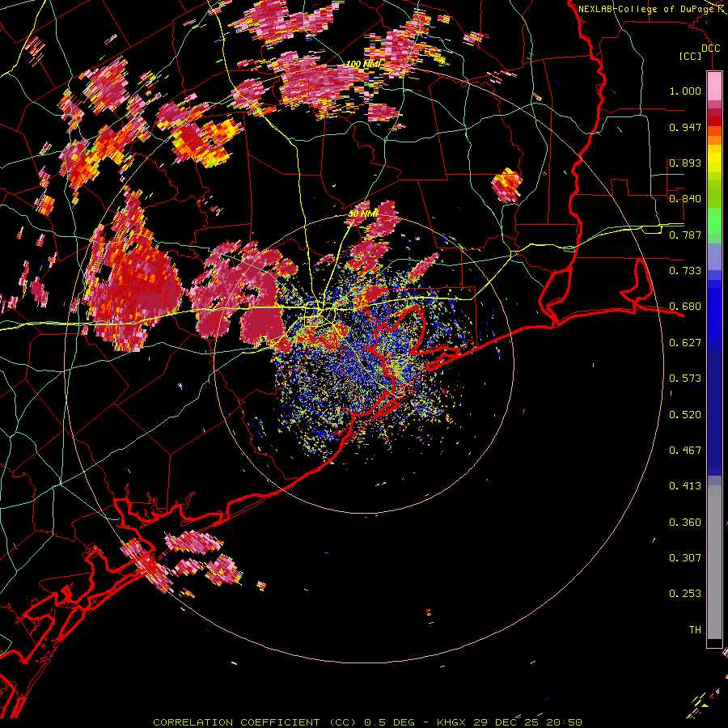Image resolution: width=728 pixels, height=728 pixels.
Task: Select the 0.467 scale value
Action: (685, 451)
